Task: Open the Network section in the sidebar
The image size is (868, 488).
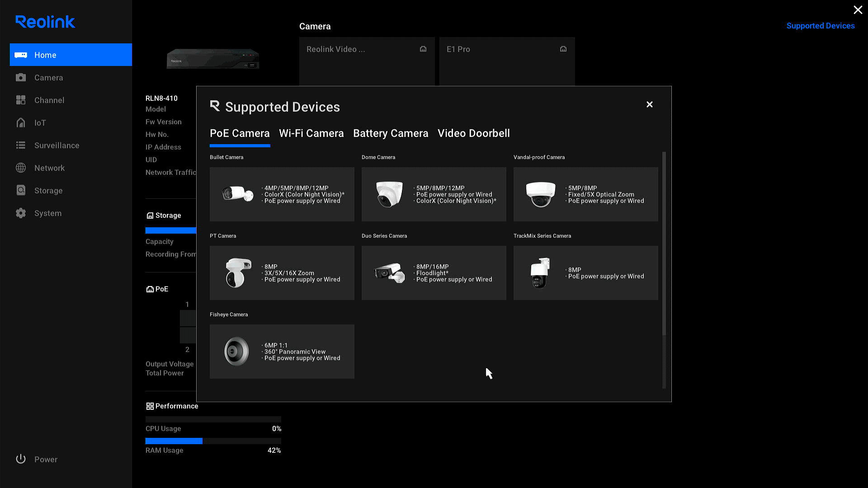Action: pos(71,168)
